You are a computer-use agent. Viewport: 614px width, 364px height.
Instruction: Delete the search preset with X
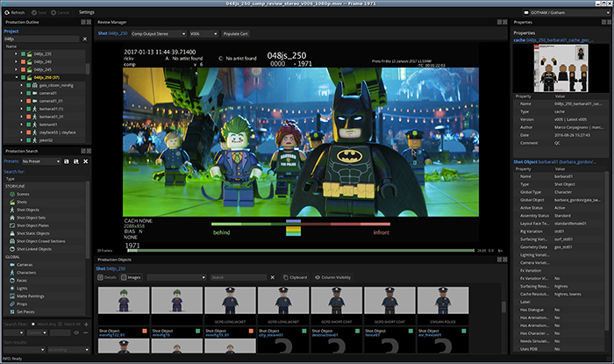(x=85, y=161)
